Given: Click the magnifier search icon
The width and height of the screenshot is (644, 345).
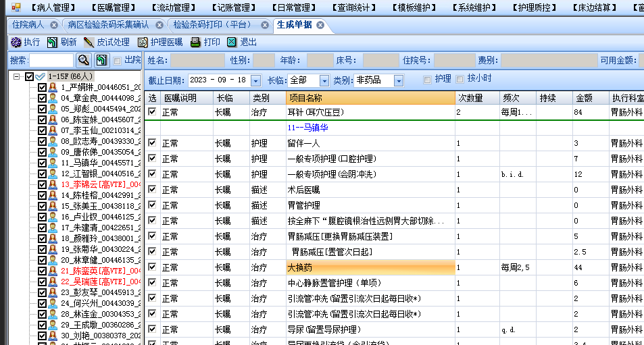Looking at the screenshot, I should 83,60.
